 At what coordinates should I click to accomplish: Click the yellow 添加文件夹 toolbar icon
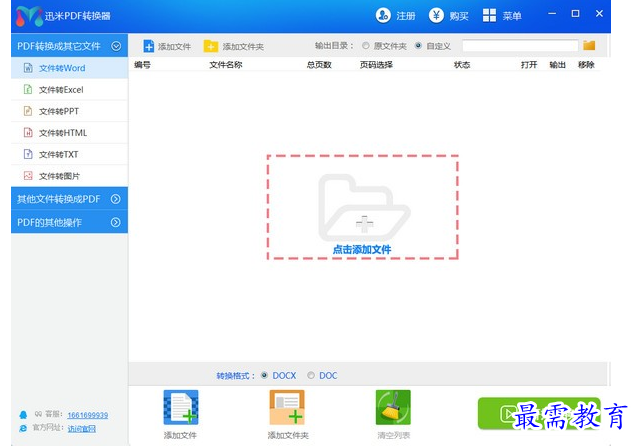[x=211, y=46]
